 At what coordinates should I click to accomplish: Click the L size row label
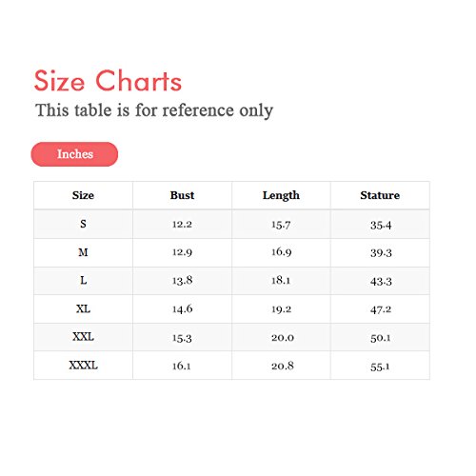pos(83,281)
